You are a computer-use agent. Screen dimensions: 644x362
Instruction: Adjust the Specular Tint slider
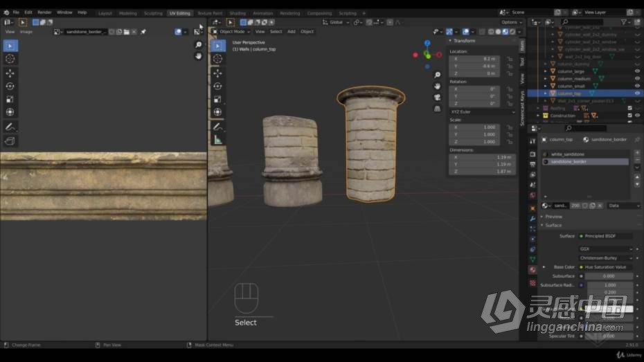(609, 336)
